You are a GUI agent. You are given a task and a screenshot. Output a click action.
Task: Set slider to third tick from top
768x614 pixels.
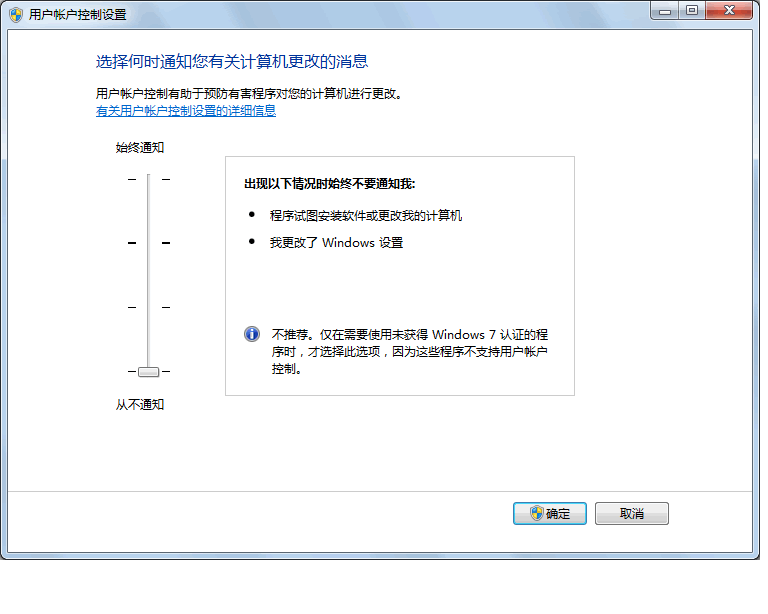tap(148, 307)
